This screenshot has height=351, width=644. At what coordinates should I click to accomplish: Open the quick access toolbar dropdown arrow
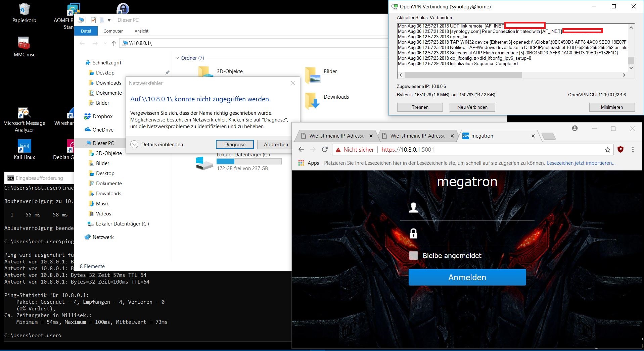(x=109, y=20)
